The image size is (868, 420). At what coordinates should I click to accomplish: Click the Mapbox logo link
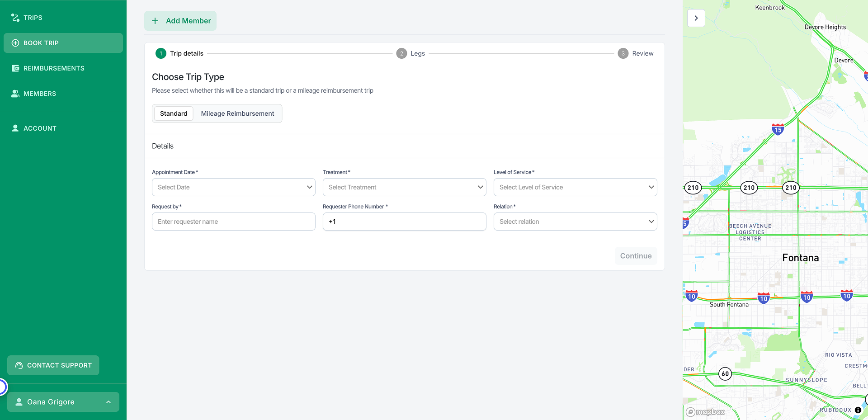click(x=705, y=412)
